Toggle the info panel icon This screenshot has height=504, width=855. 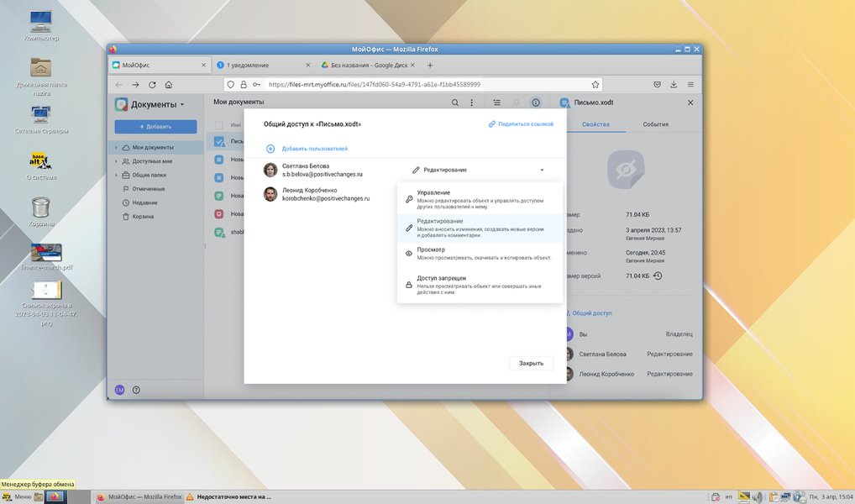click(536, 102)
